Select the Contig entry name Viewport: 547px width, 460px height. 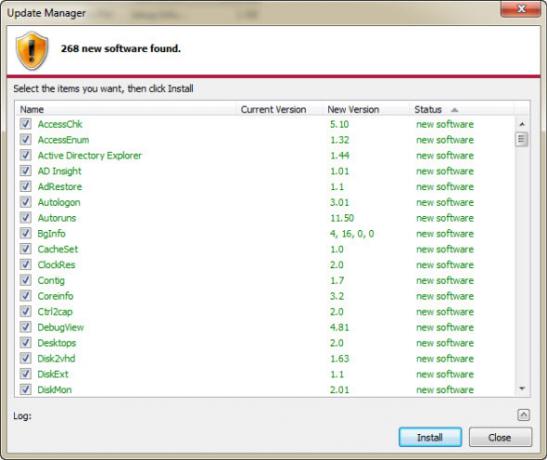[51, 280]
